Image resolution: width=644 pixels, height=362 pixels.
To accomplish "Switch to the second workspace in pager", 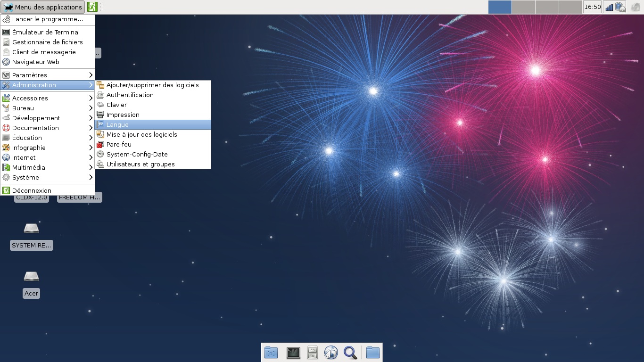I will pyautogui.click(x=523, y=7).
